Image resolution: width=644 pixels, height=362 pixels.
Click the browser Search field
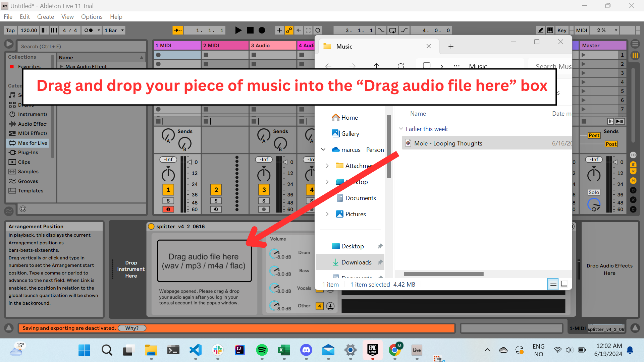point(82,47)
